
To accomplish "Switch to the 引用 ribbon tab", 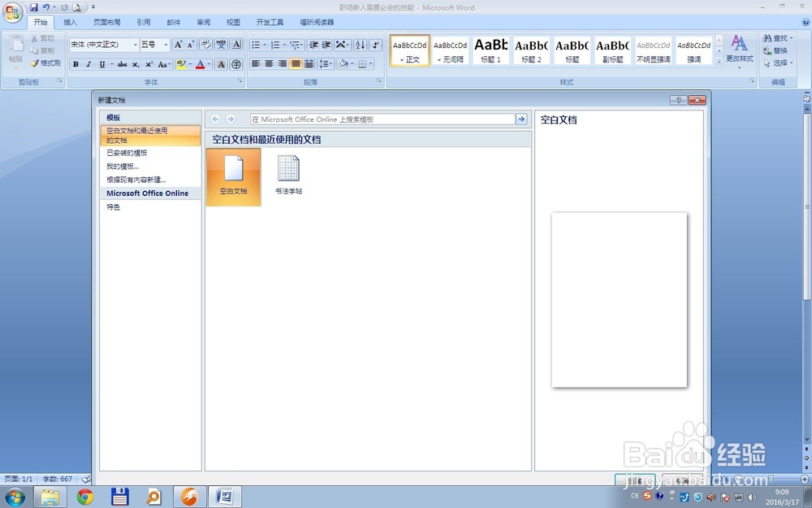I will (144, 22).
